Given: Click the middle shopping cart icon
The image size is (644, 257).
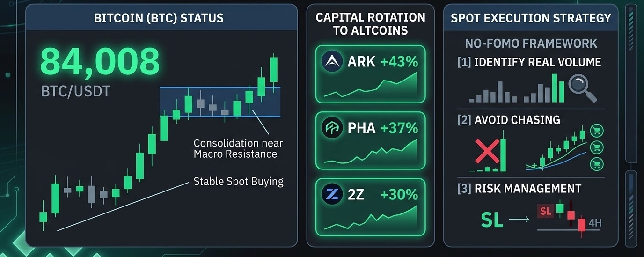Looking at the screenshot, I should [597, 147].
